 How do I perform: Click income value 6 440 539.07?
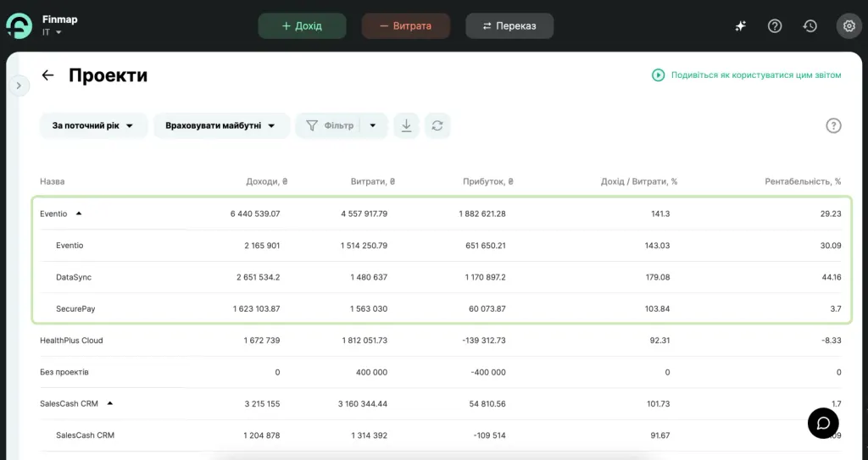[255, 213]
